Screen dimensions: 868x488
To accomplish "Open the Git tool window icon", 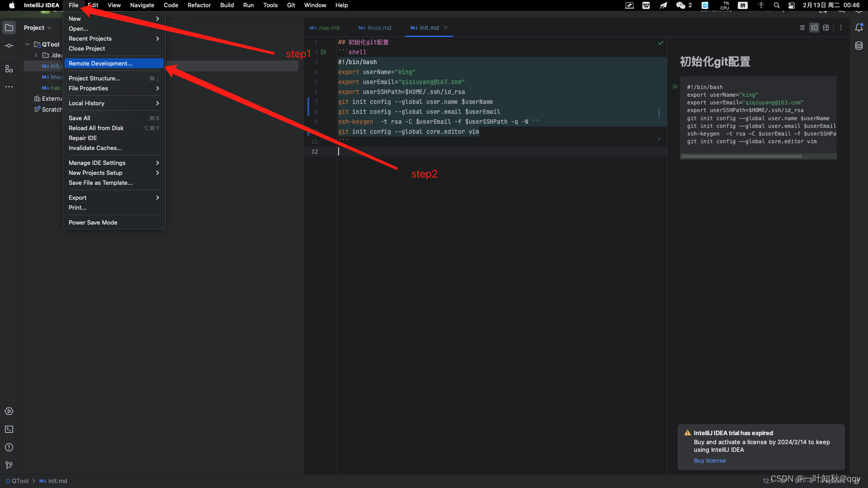I will 9,465.
